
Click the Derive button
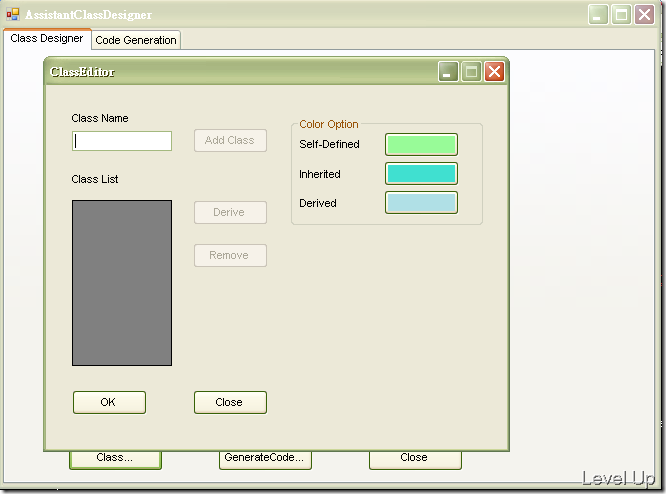coord(230,212)
